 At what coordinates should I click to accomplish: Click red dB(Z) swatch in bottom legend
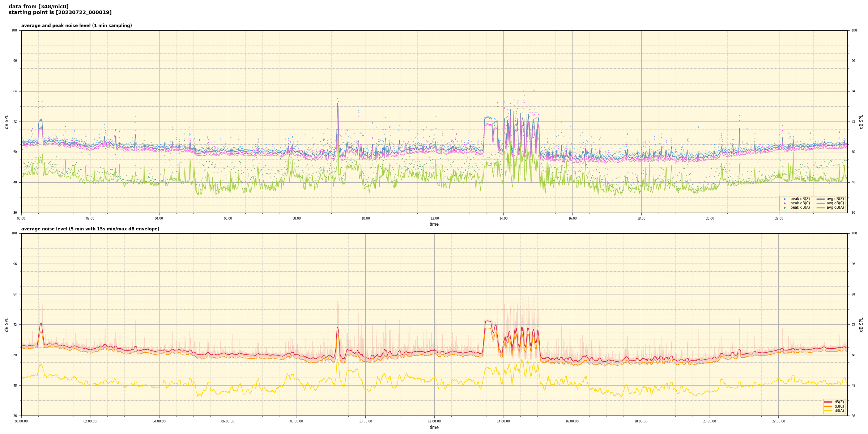pyautogui.click(x=828, y=402)
